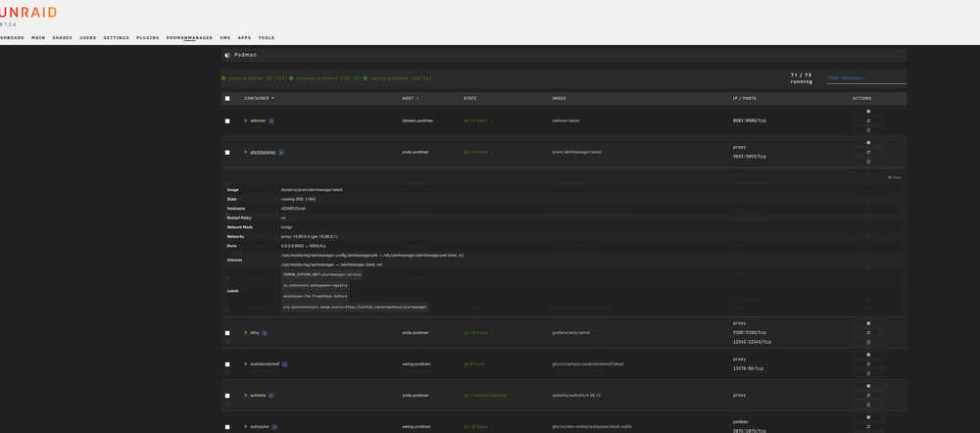Focus the Filter containers search field

click(866, 78)
